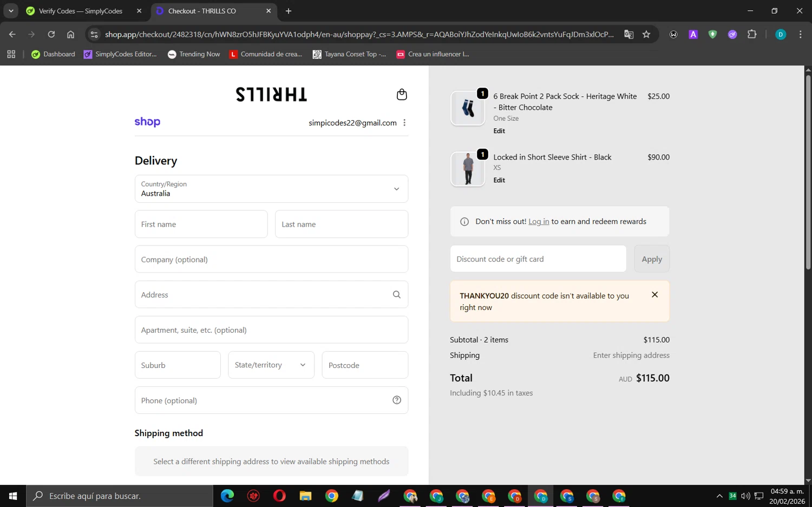Bookmark this page with star icon
The height and width of the screenshot is (507, 812).
click(x=646, y=34)
